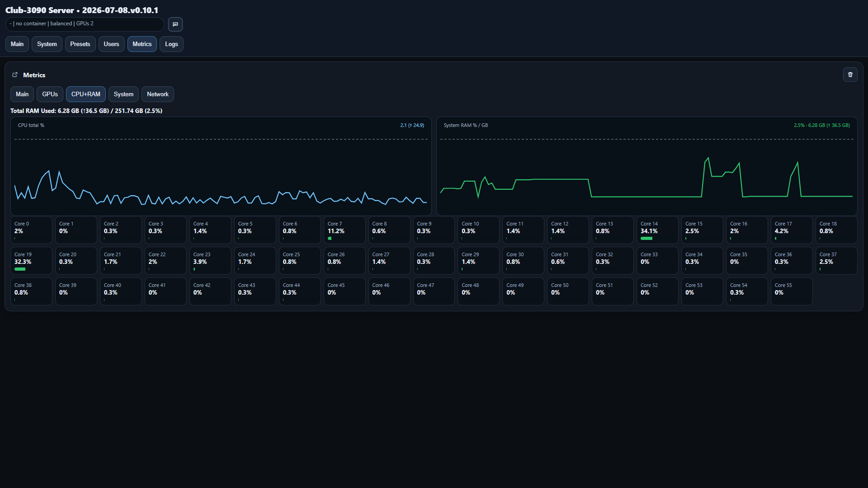The image size is (868, 488).
Task: Open the Presets tab
Action: (x=80, y=44)
